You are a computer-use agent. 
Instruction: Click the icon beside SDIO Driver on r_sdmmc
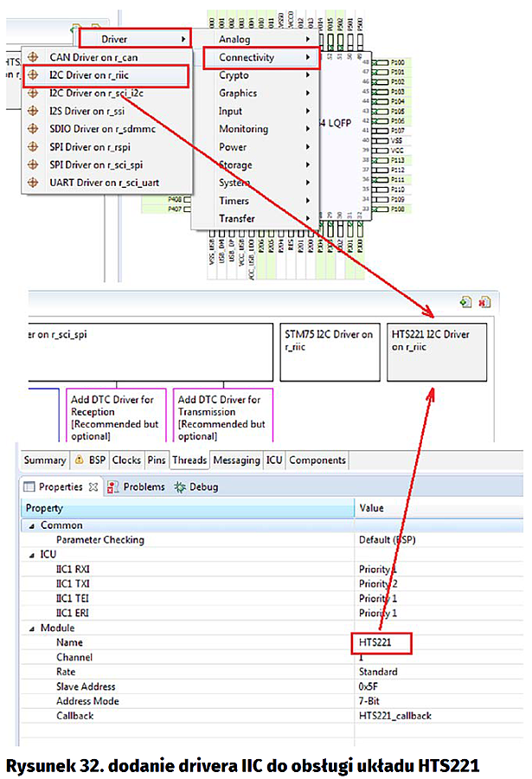[x=34, y=129]
